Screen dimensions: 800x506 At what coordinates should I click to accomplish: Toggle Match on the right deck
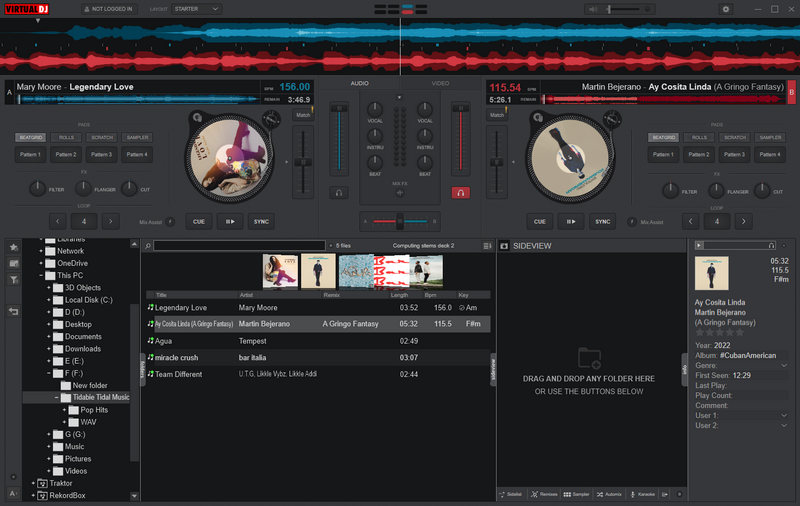point(497,115)
